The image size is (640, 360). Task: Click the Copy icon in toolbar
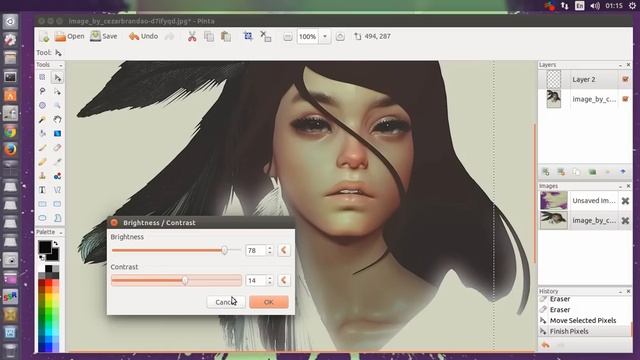coord(209,36)
